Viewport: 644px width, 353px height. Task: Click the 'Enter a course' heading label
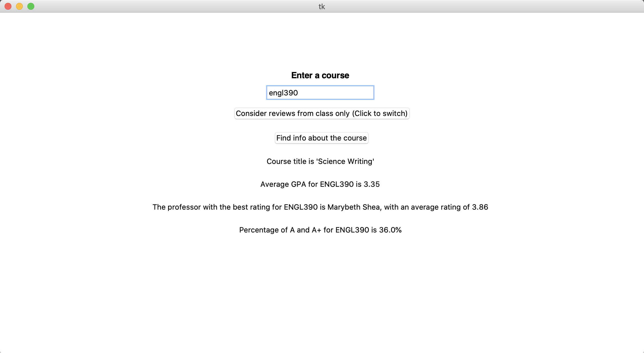coord(320,75)
